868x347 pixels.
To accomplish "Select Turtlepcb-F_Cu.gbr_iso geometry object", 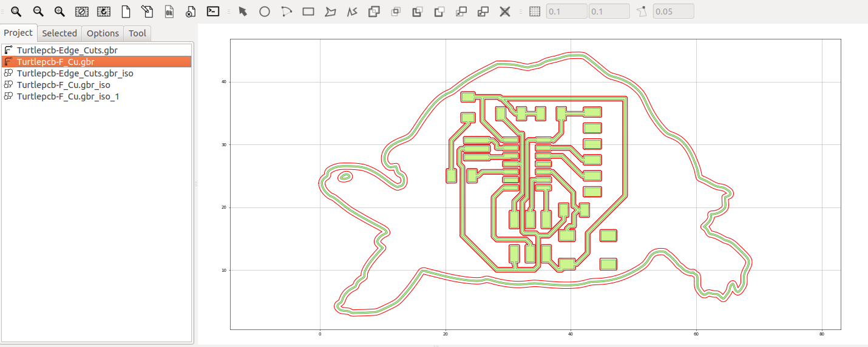I will pos(97,85).
